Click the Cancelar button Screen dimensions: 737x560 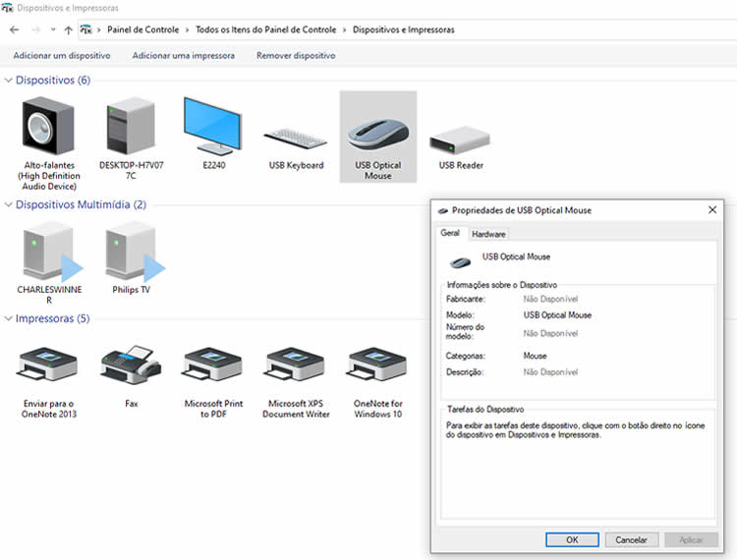pyautogui.click(x=631, y=539)
